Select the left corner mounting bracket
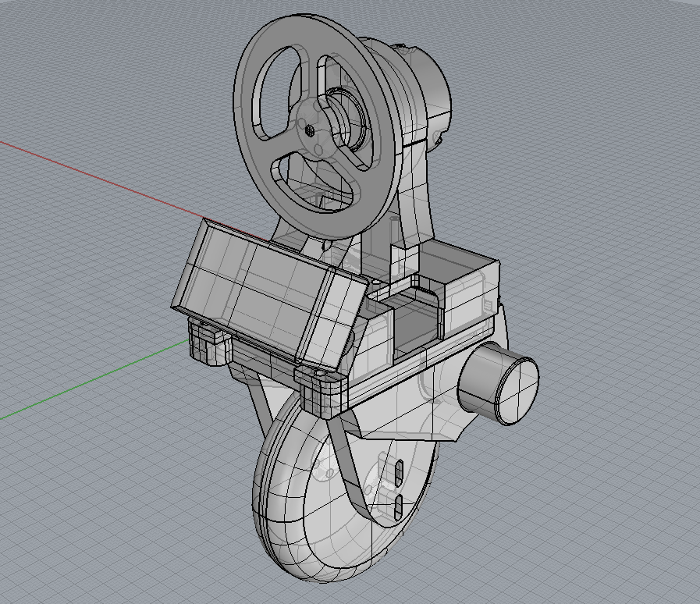This screenshot has width=700, height=604. point(204,345)
